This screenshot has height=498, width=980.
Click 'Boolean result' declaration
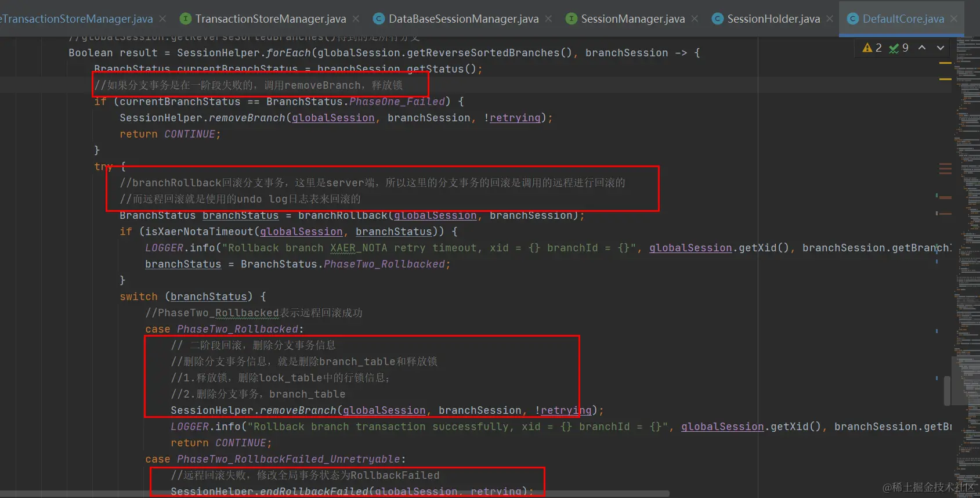pyautogui.click(x=113, y=53)
